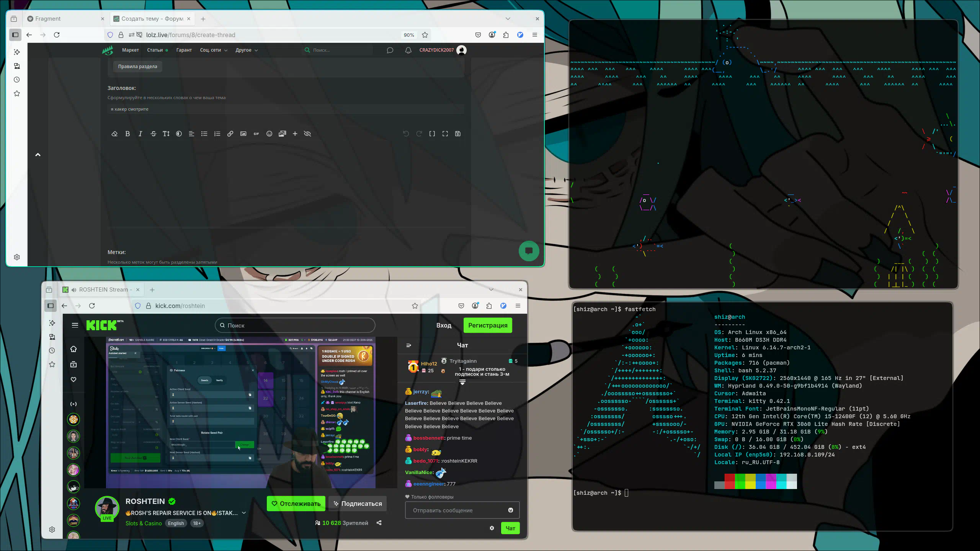Expand tab list dropdown in Kick window
The image size is (980, 551).
(x=491, y=290)
